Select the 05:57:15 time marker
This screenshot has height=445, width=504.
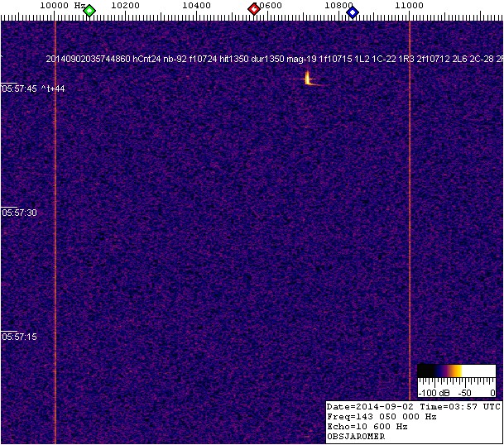[x=20, y=337]
